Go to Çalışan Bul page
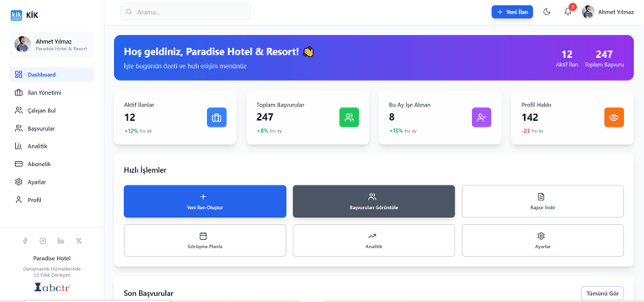This screenshot has height=302, width=644. click(52, 111)
